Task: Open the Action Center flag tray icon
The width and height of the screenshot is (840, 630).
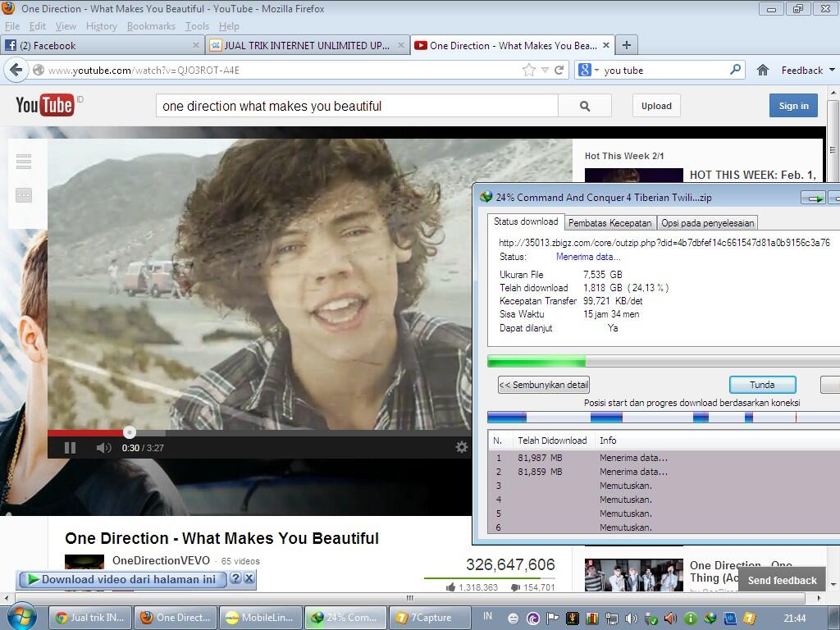Action: point(552,619)
